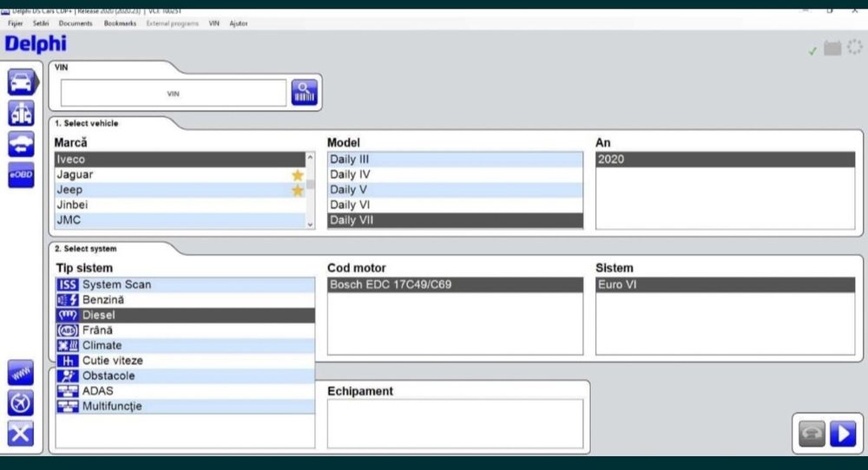Select the Frână ABS system type

[185, 330]
